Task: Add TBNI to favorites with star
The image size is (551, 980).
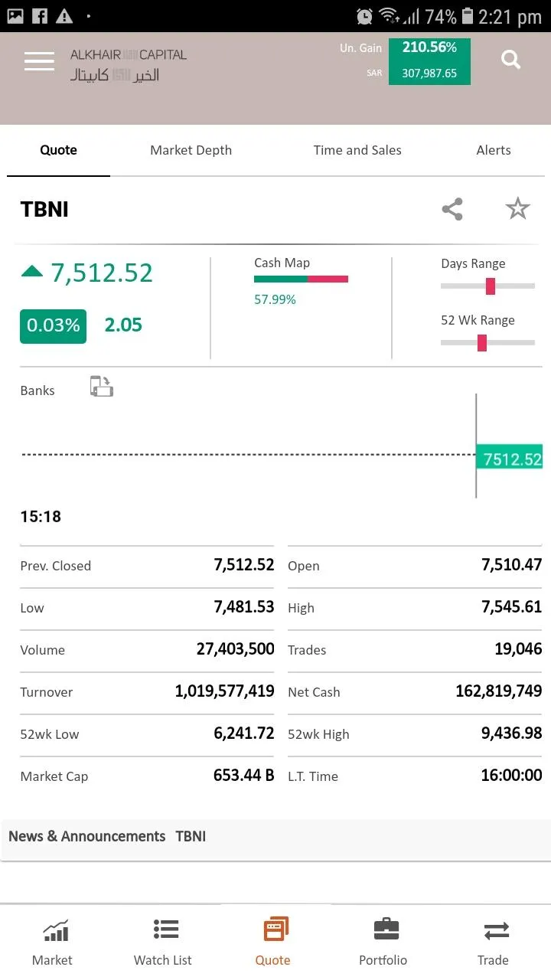Action: point(518,208)
